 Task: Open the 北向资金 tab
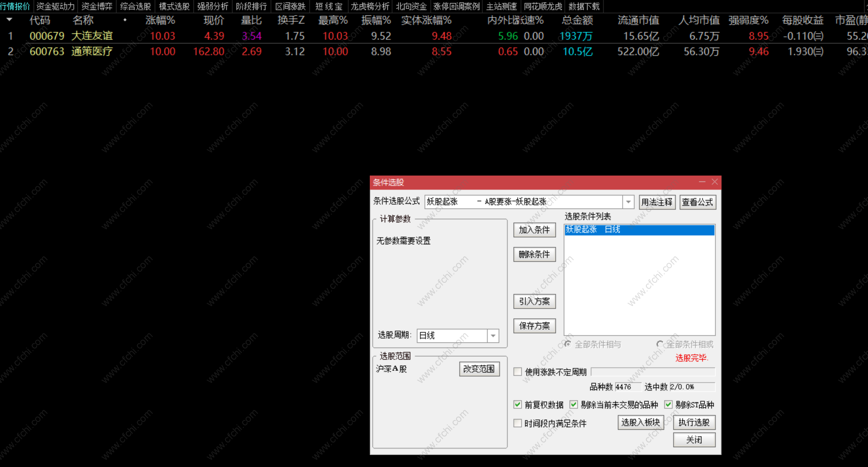pyautogui.click(x=411, y=6)
